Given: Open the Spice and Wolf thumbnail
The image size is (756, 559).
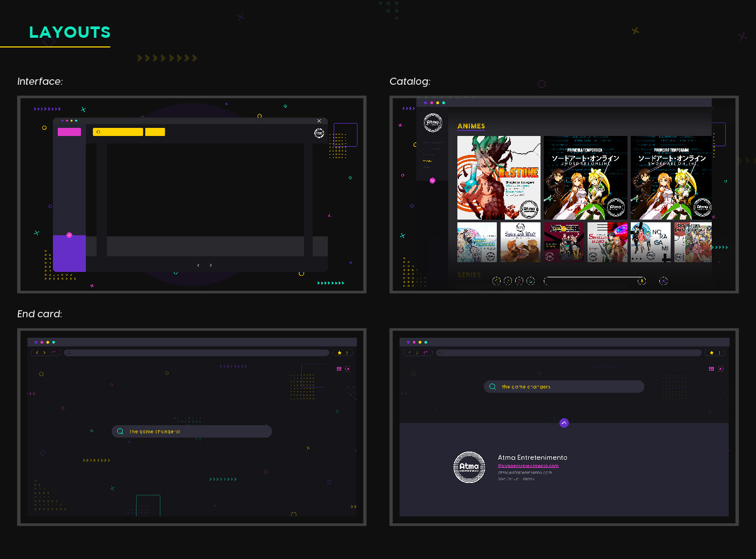Looking at the screenshot, I should pos(521,242).
